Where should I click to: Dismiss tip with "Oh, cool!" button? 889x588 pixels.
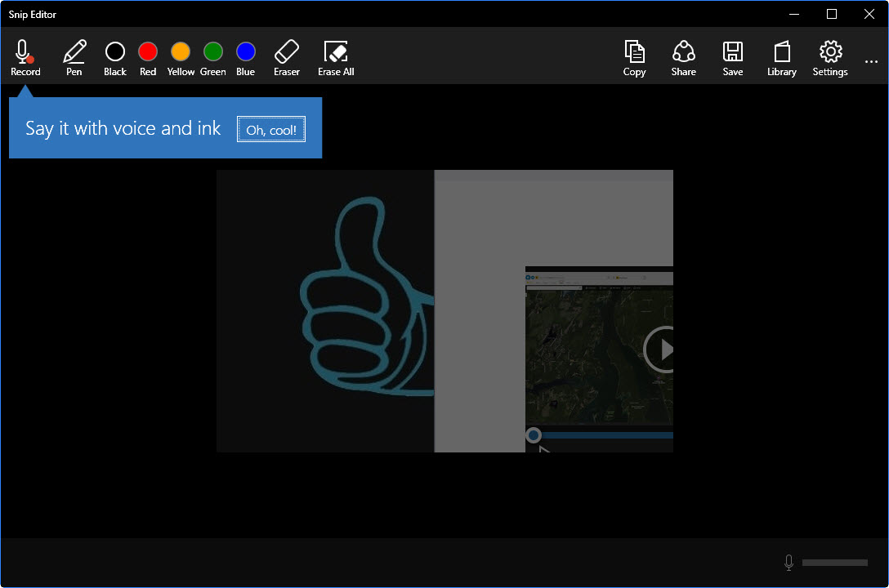[x=271, y=129]
